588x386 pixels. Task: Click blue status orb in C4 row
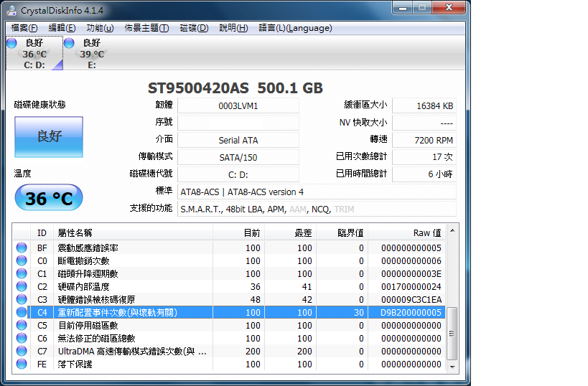point(22,312)
